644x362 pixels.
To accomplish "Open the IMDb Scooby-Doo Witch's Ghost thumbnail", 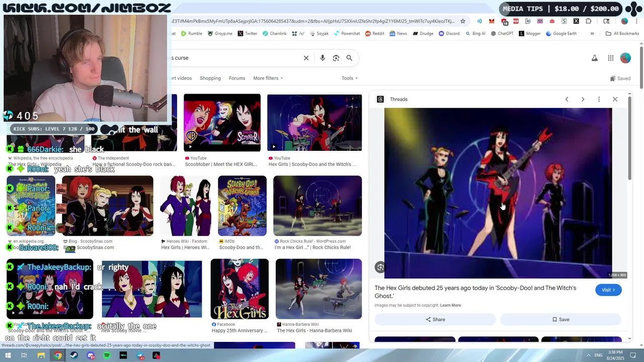I will pyautogui.click(x=242, y=206).
